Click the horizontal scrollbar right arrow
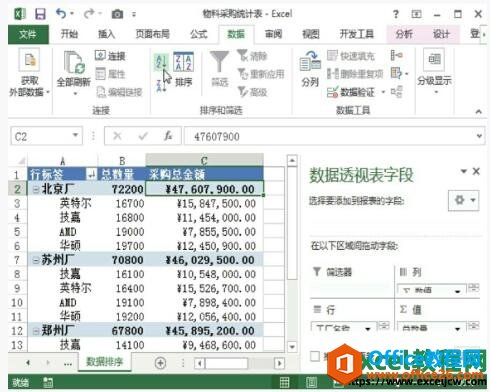The image size is (490, 392). (x=279, y=363)
